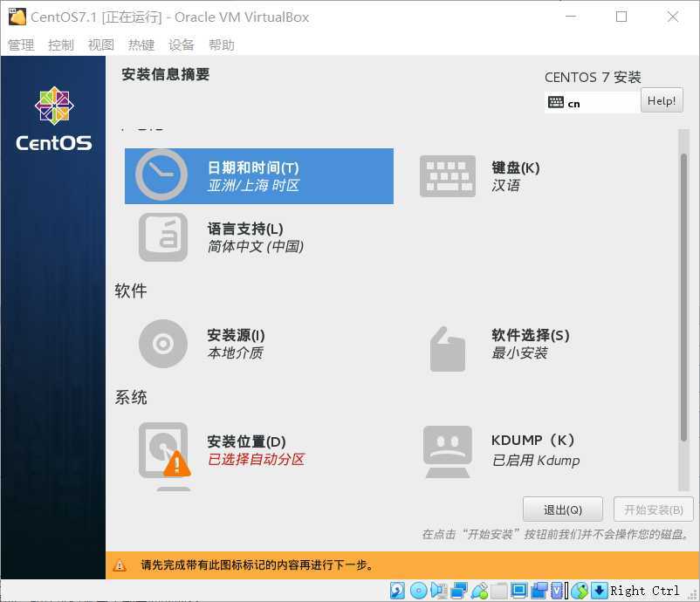The height and width of the screenshot is (602, 700).
Task: Click the 开始安装(B) button
Action: click(653, 510)
